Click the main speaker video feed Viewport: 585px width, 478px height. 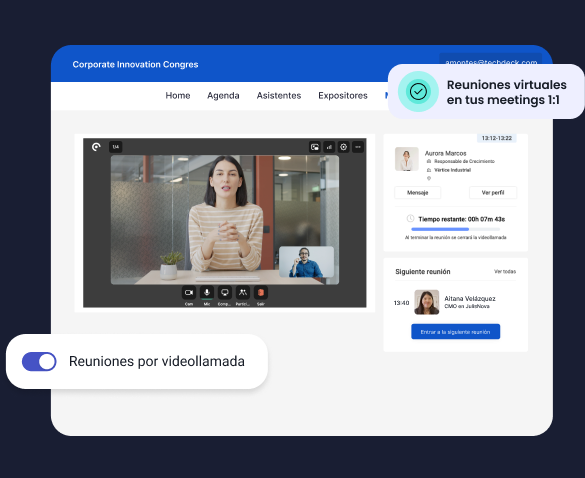pyautogui.click(x=225, y=220)
